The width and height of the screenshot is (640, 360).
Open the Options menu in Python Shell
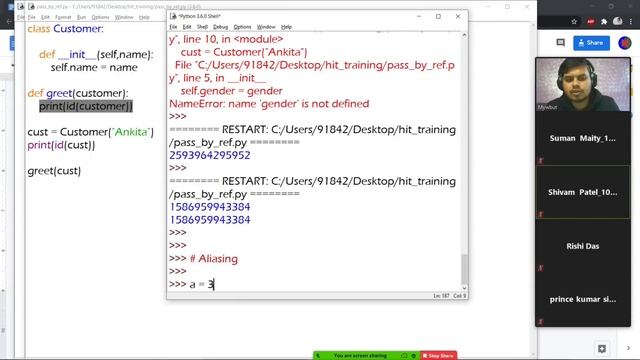coord(242,27)
